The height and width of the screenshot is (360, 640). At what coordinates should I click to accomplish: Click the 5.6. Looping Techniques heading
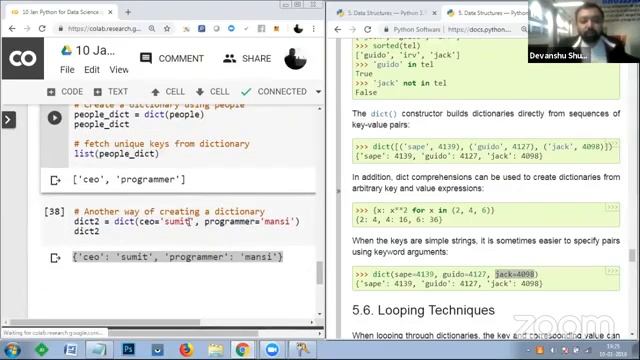coord(423,310)
